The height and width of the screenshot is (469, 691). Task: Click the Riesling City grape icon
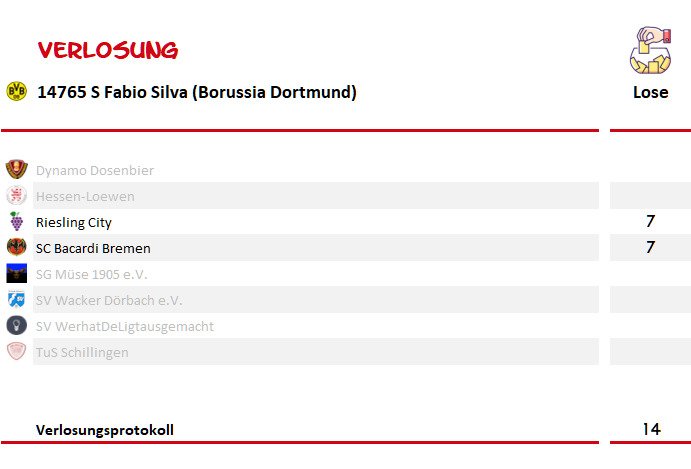click(17, 221)
